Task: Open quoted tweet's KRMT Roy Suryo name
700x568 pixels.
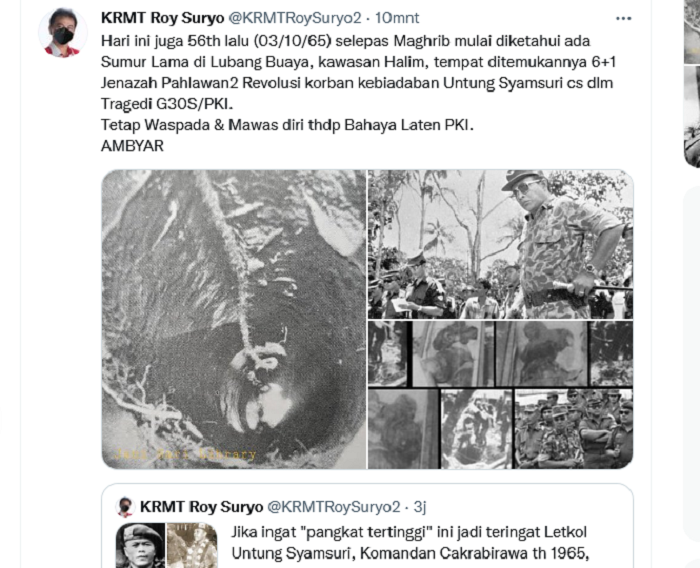Action: [x=201, y=507]
